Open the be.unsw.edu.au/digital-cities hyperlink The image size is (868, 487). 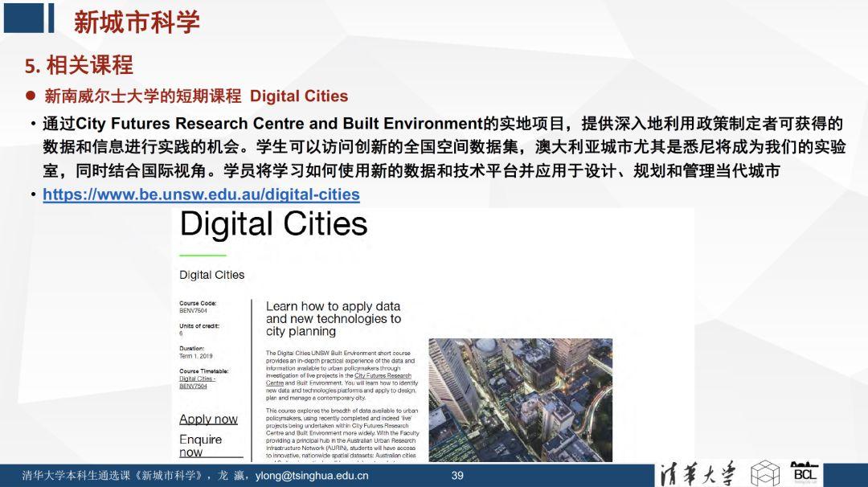[x=201, y=194]
